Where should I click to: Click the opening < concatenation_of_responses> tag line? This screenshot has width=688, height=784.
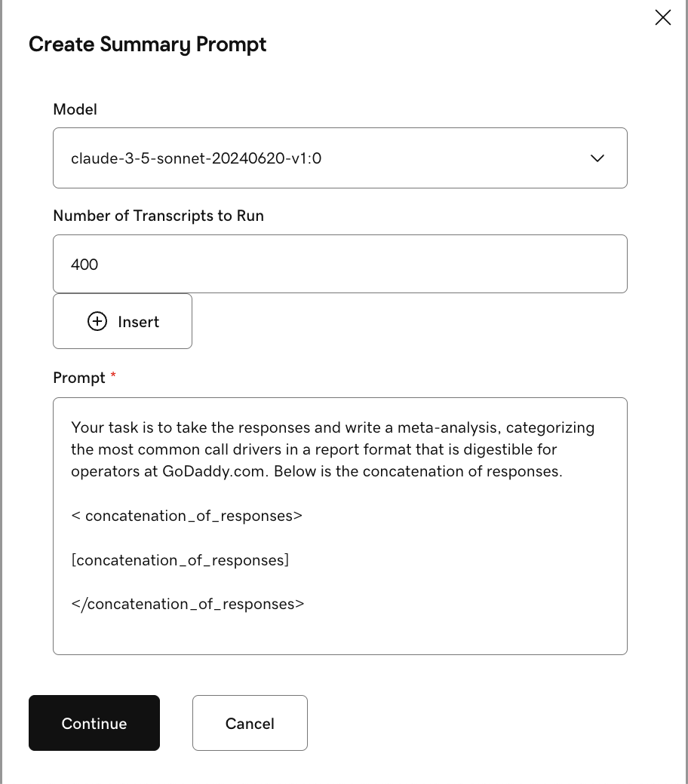[x=186, y=516]
